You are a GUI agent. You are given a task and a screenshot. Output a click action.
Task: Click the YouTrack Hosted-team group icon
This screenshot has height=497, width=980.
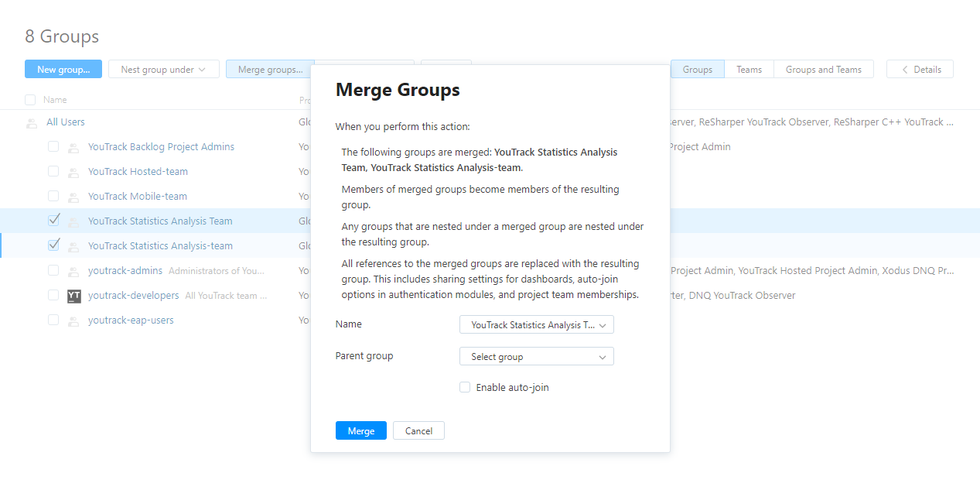73,172
